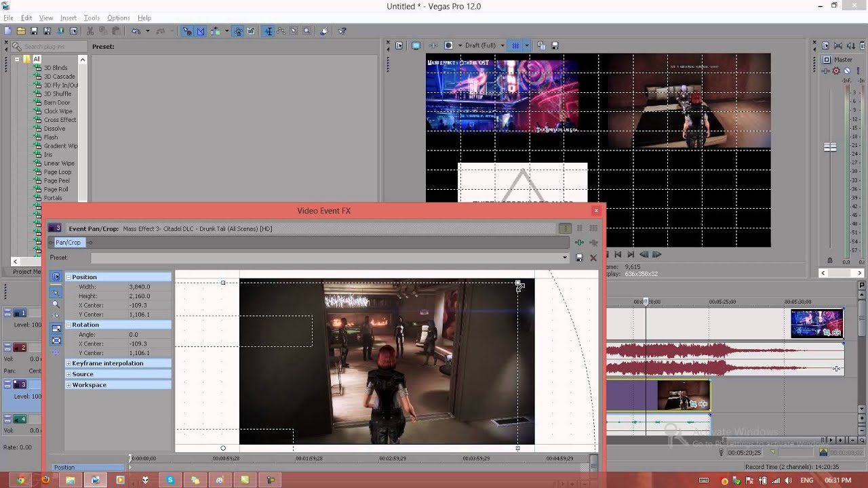Click the Plug-In Chain icon in Video Event FX
This screenshot has width=868, height=488.
click(580, 243)
